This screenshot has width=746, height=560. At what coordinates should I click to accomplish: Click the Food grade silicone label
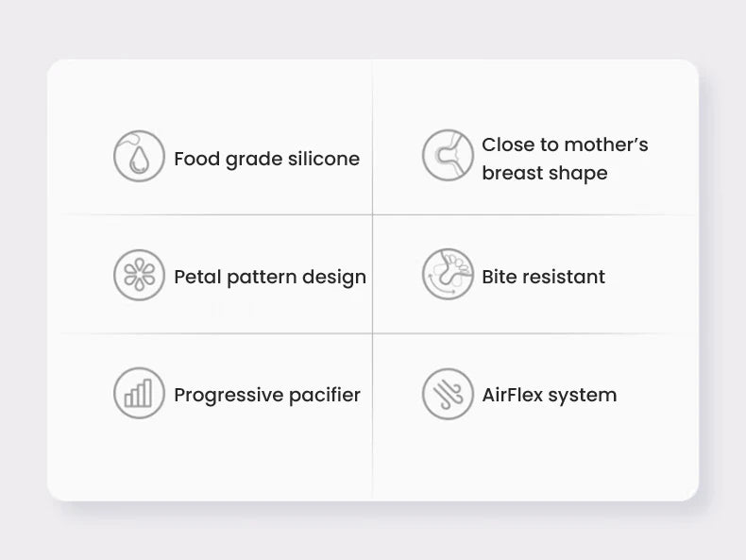point(267,160)
